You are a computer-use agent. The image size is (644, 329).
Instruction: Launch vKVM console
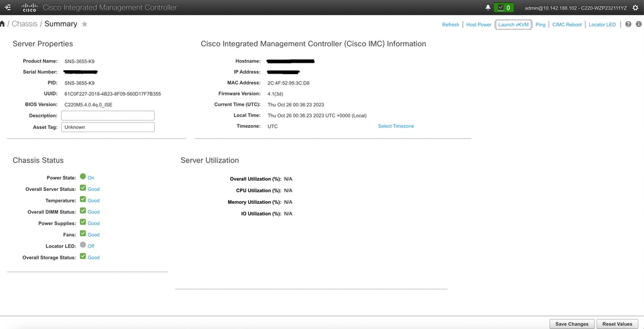(513, 25)
